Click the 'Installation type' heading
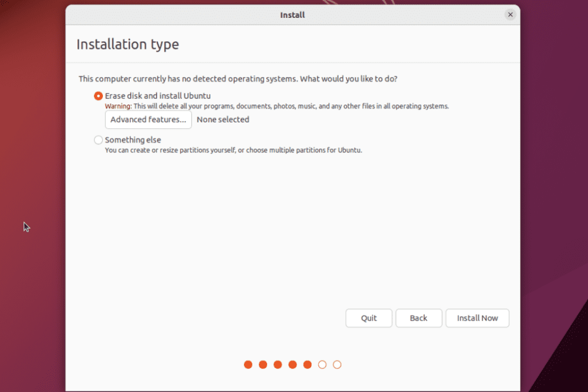The image size is (588, 392). (x=127, y=44)
